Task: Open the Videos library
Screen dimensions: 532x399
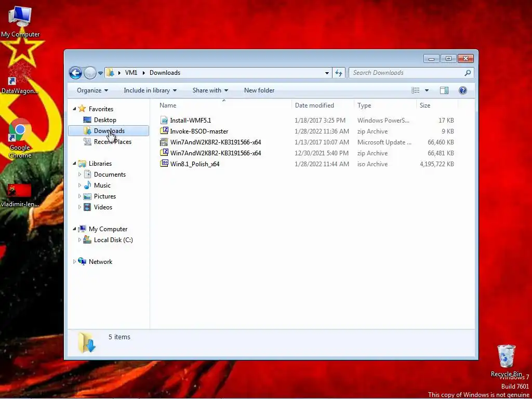Action: coord(103,207)
